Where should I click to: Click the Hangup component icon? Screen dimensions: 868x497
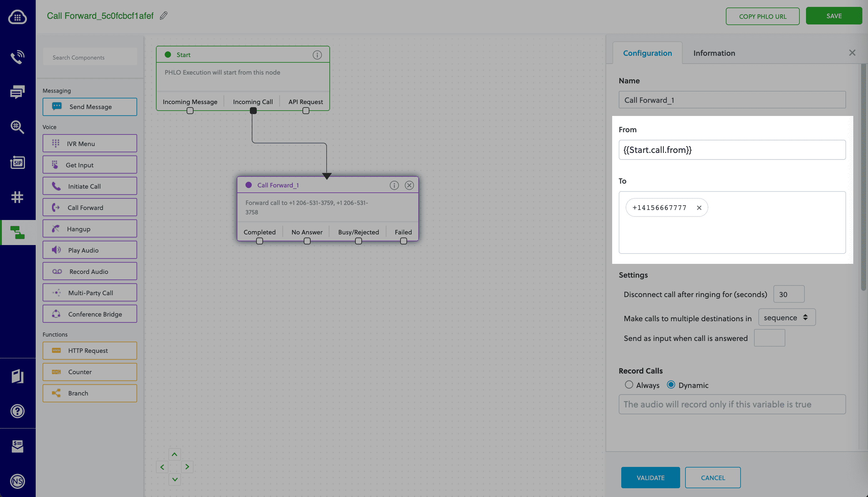pos(55,228)
